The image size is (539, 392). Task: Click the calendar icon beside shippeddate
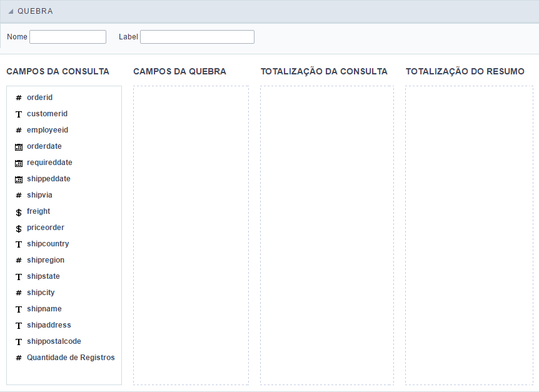click(19, 179)
